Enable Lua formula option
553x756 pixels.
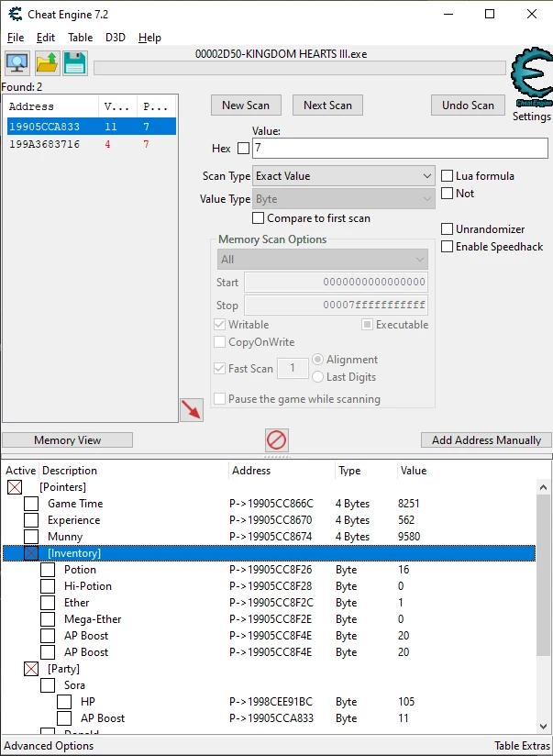point(447,175)
